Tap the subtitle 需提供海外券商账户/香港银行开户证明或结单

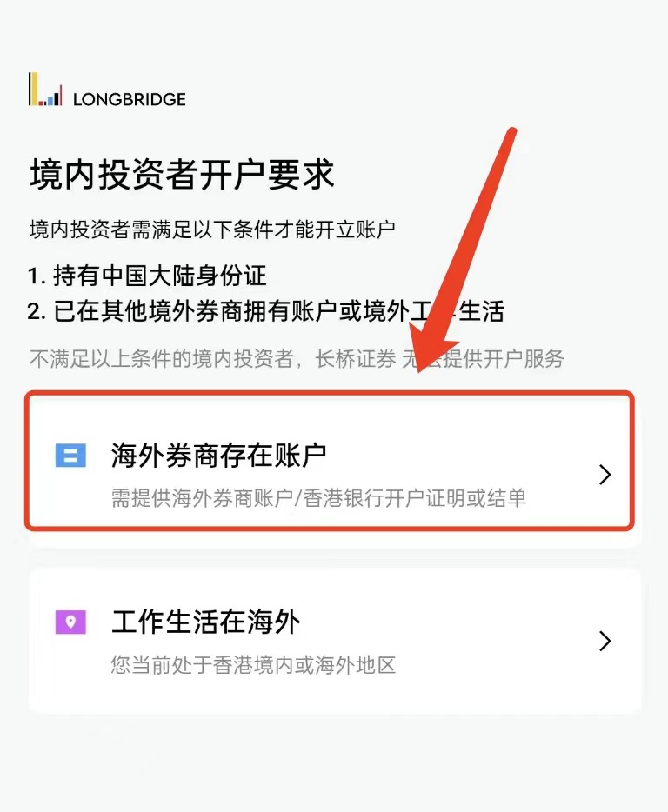(x=318, y=498)
